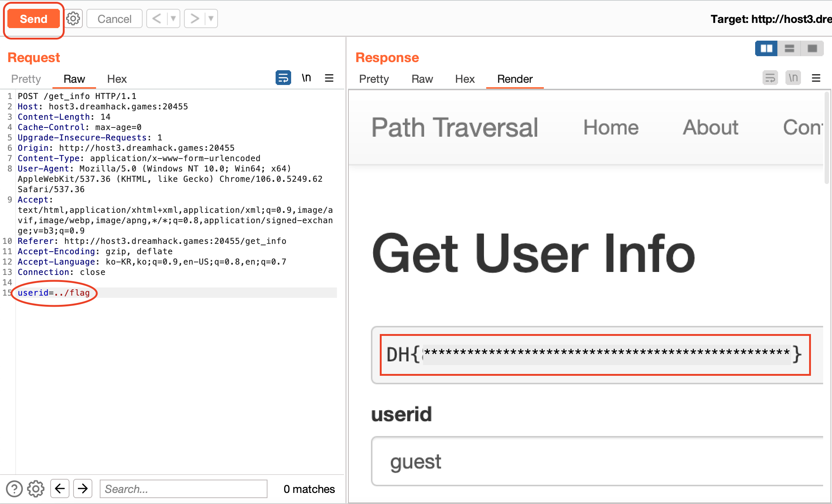This screenshot has width=832, height=504.
Task: Click the help question mark icon
Action: pyautogui.click(x=14, y=488)
